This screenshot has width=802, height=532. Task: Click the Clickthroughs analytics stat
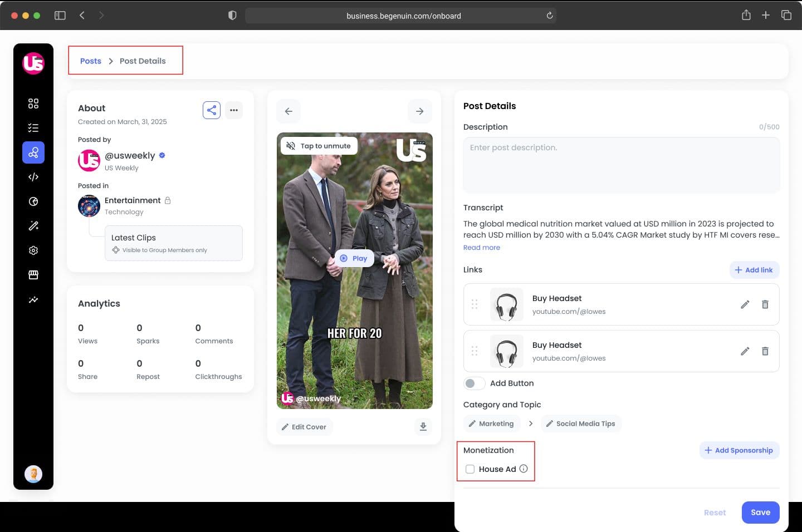pos(218,370)
